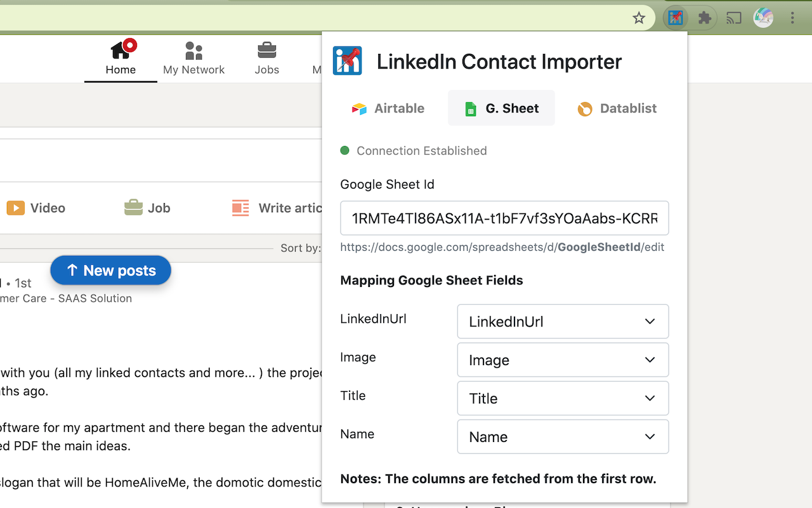
Task: Open the LinkedIn Contact Importer extension icon
Action: (676, 18)
